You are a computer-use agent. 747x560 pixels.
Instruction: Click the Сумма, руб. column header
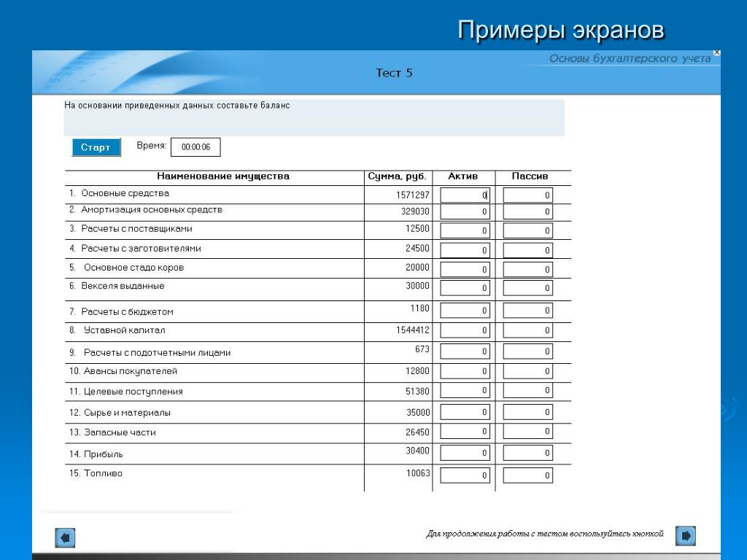coord(397,176)
